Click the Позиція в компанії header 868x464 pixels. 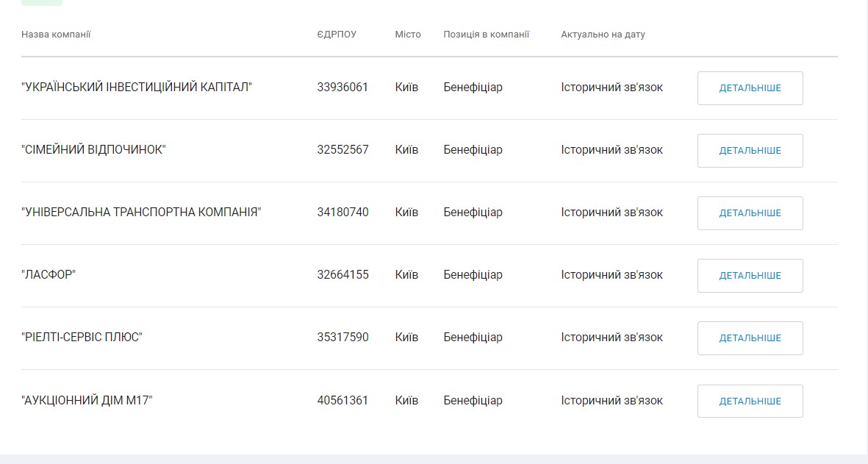click(x=486, y=35)
